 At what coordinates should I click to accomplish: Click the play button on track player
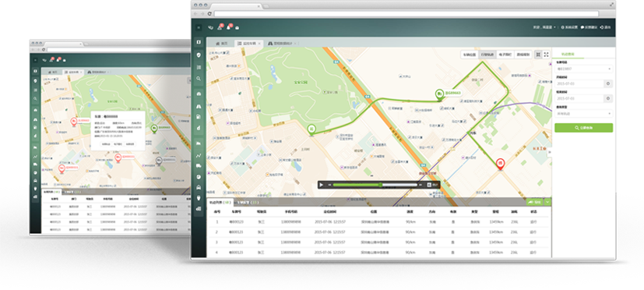click(x=321, y=185)
